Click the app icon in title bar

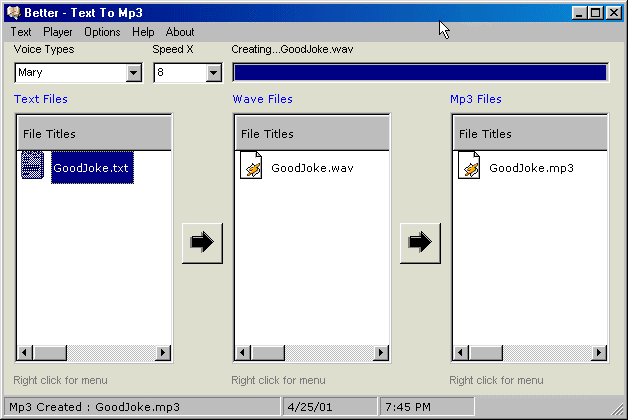coord(13,13)
